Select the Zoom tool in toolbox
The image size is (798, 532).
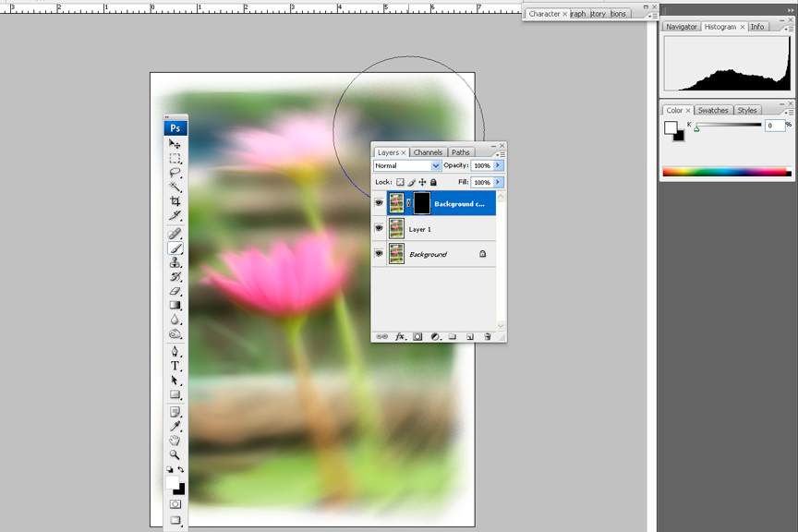click(175, 455)
